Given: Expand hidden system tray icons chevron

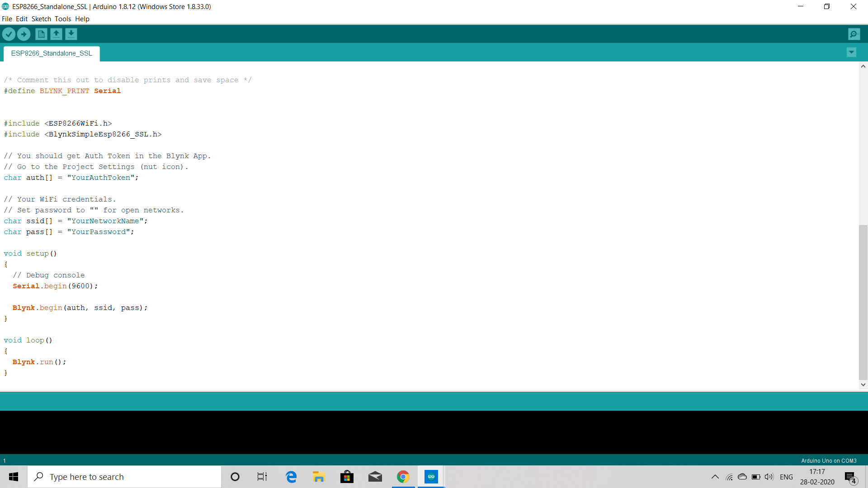Looking at the screenshot, I should (x=715, y=477).
